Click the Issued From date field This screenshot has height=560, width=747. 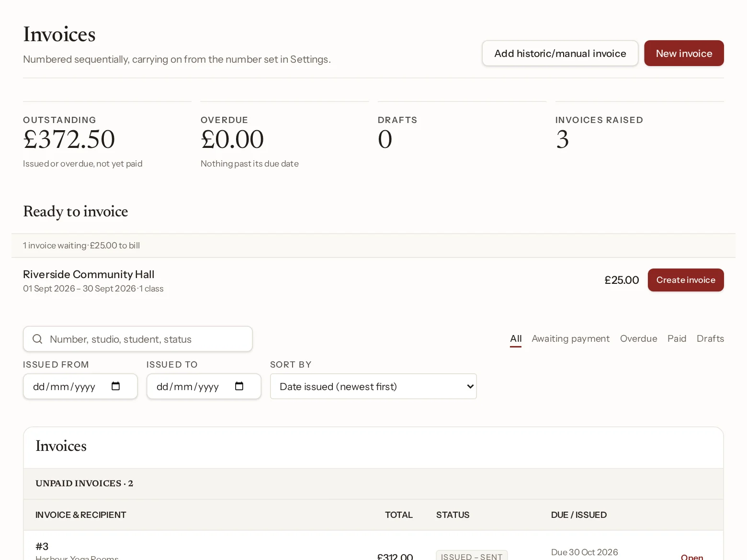80,386
